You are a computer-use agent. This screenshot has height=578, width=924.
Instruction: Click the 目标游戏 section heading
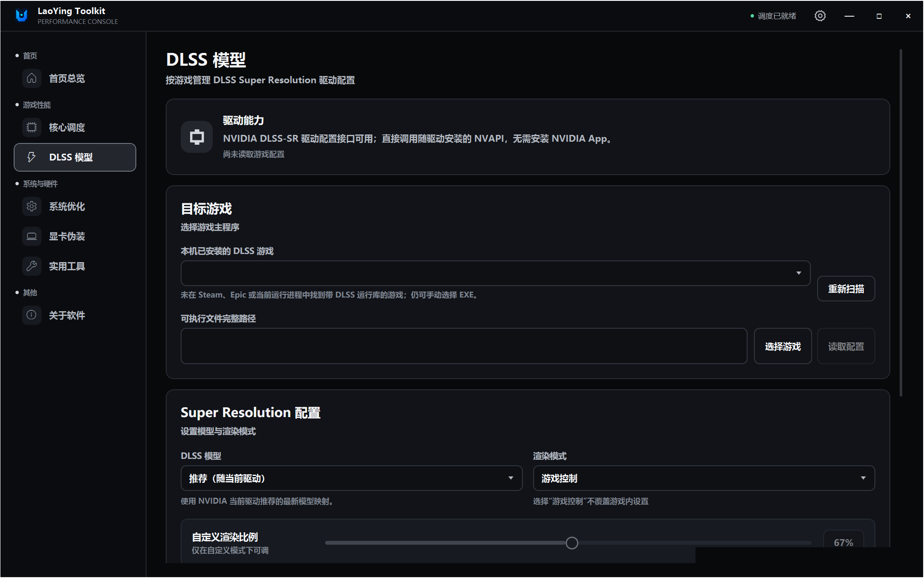pyautogui.click(x=206, y=209)
